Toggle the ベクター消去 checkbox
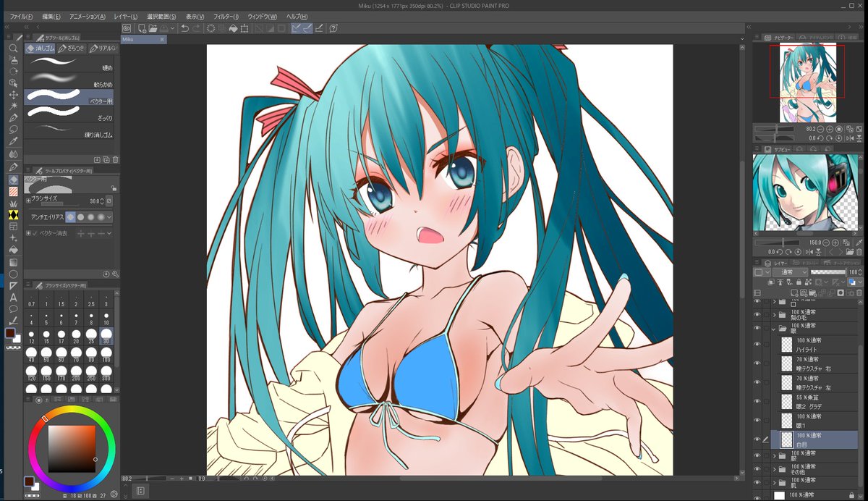The image size is (868, 501). click(x=34, y=233)
